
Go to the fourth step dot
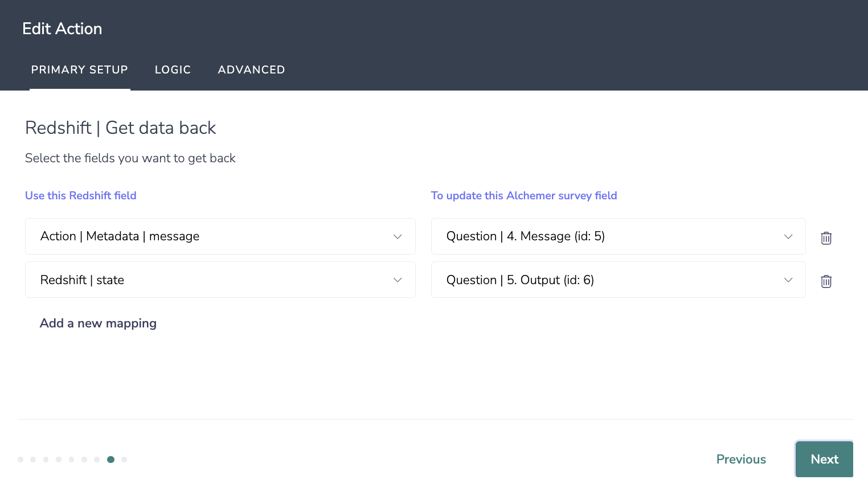point(59,460)
